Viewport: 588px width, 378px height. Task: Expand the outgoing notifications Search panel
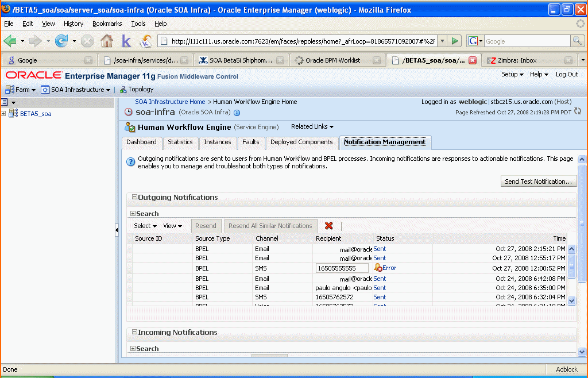pos(133,213)
